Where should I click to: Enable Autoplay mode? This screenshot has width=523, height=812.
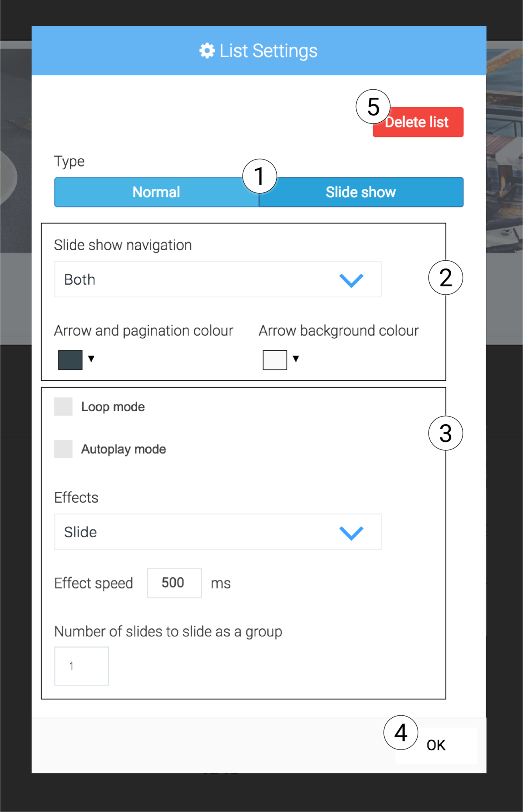point(63,449)
